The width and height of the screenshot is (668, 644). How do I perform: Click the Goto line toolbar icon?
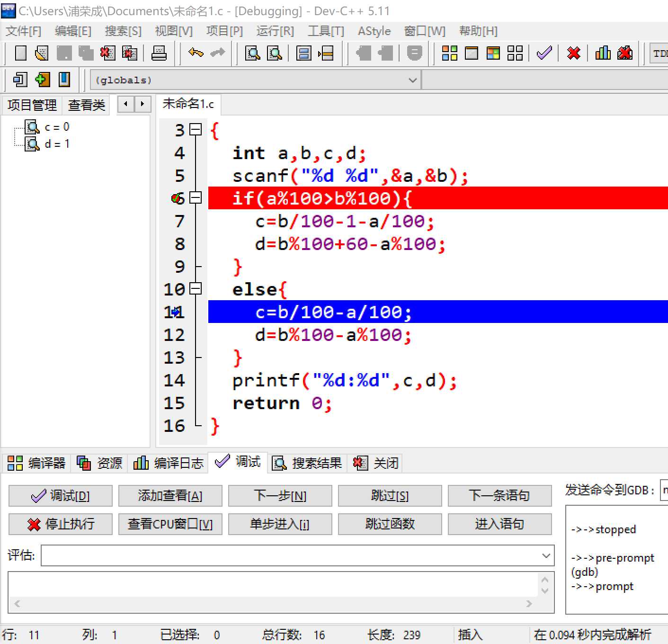tap(326, 53)
